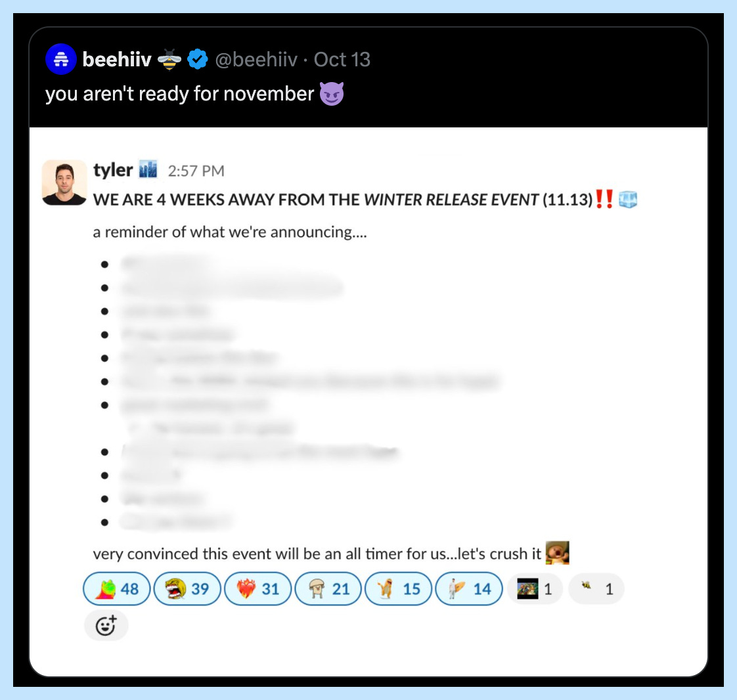Click the 2:57 PM message timestamp

(196, 171)
